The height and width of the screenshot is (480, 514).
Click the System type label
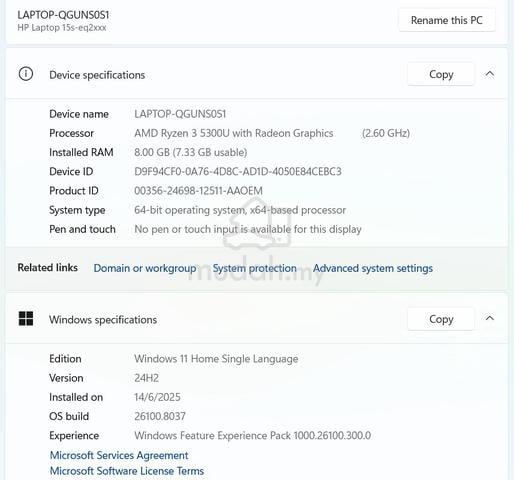coord(77,210)
